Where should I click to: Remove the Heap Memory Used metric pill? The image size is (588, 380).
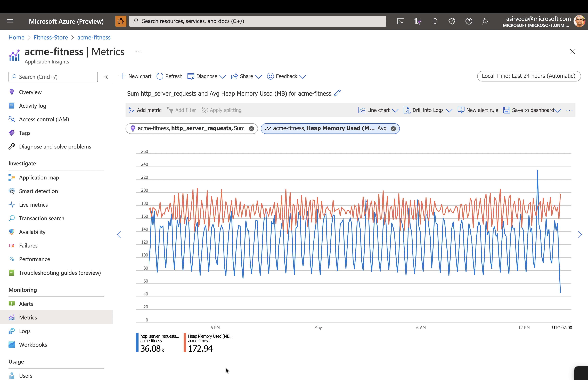tap(393, 129)
